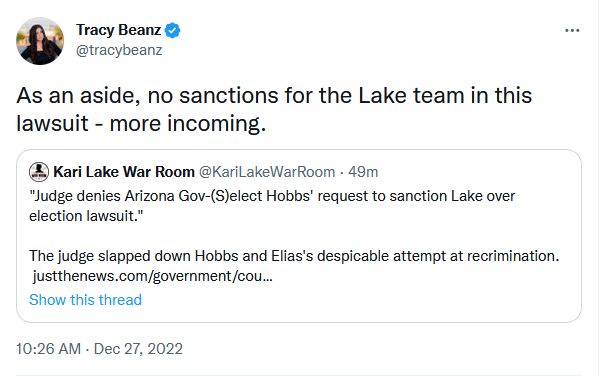The image size is (608, 376).
Task: Open the three-dot more options menu
Action: pyautogui.click(x=572, y=30)
